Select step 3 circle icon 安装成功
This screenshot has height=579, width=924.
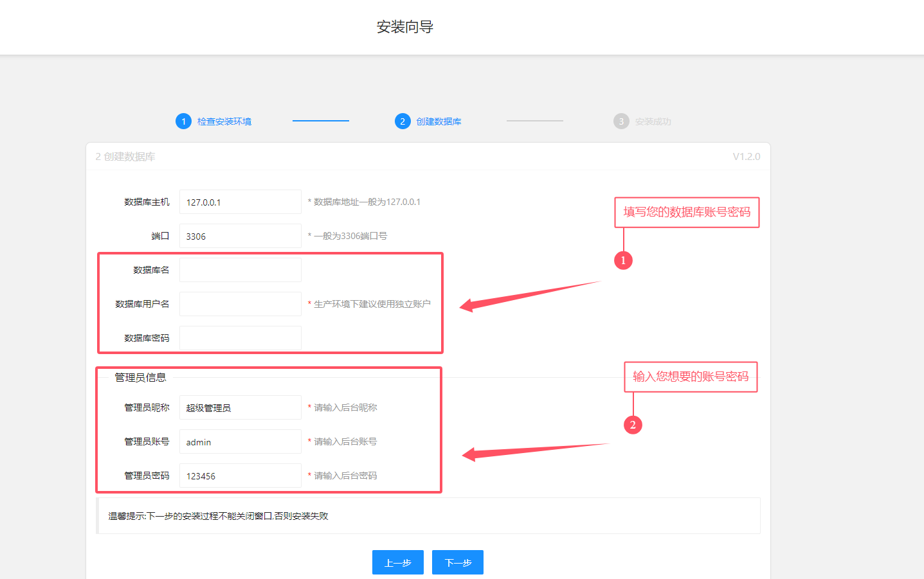[621, 121]
